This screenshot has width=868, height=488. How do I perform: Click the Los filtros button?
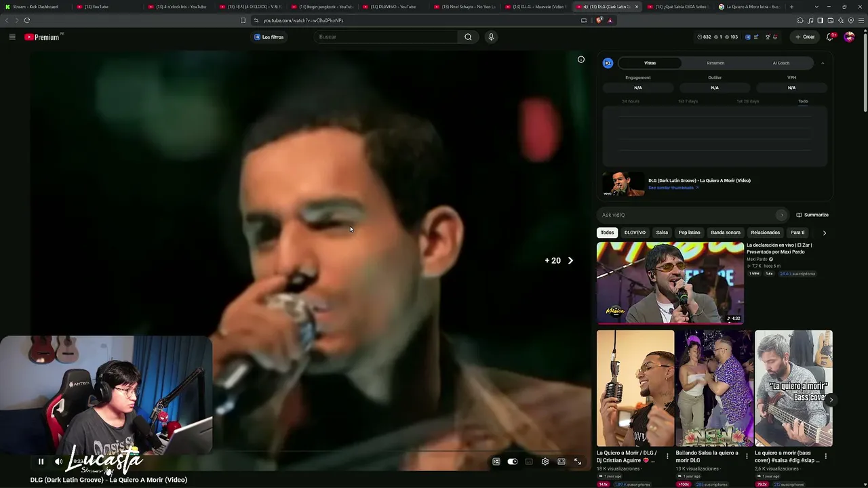[x=269, y=37]
